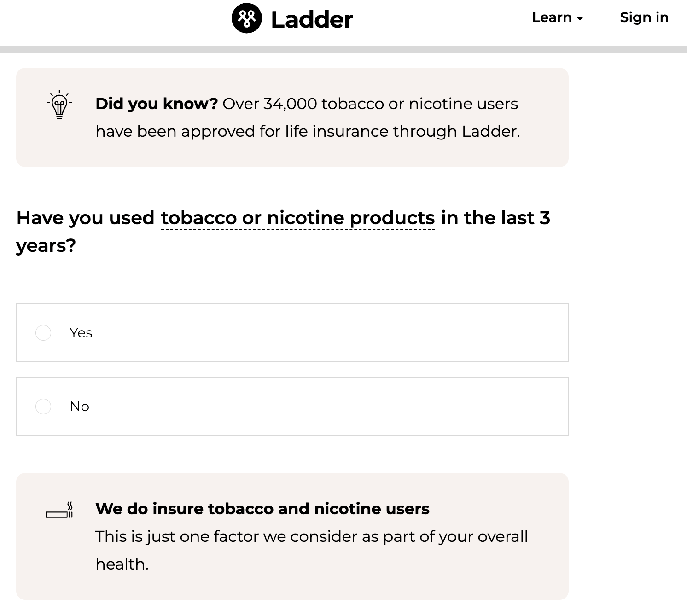The image size is (687, 616).
Task: Click the "Have you used" question text
Action: [x=86, y=218]
